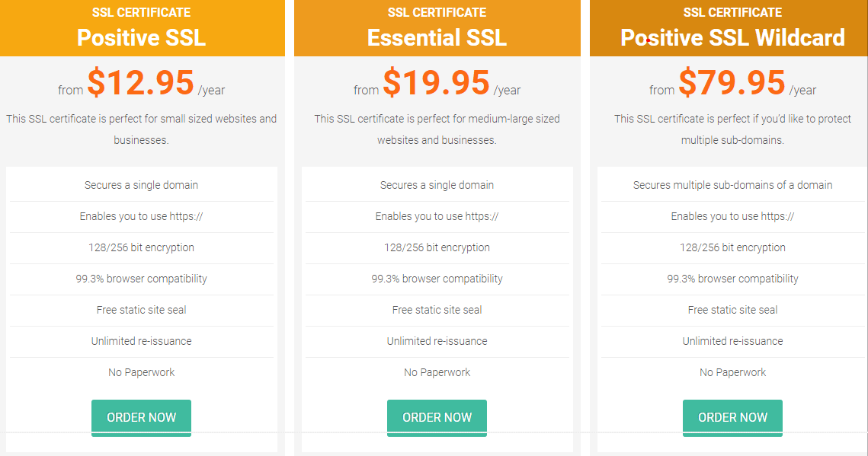The image size is (868, 456).
Task: Click 'Secures multiple sub-domains of a domain' feature
Action: (732, 185)
